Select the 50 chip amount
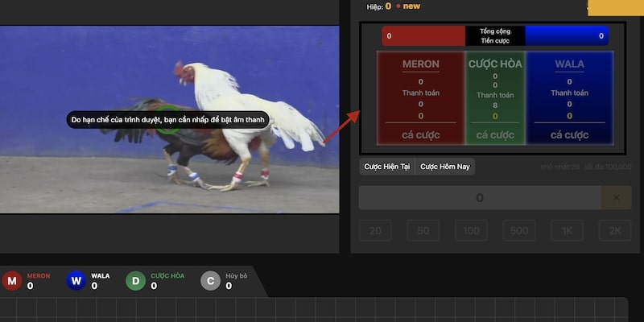Screen dimensions: 644x322 423,231
